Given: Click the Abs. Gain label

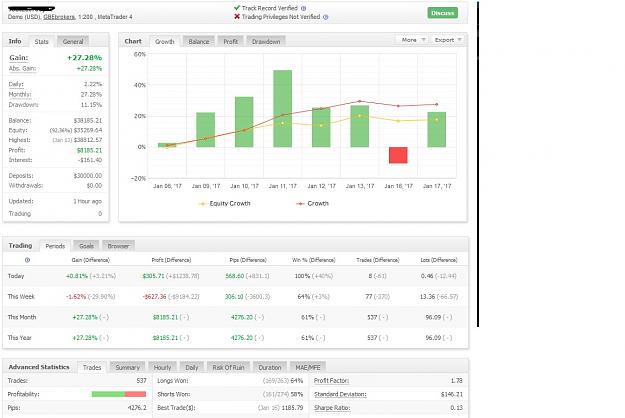Looking at the screenshot, I should pyautogui.click(x=22, y=69).
